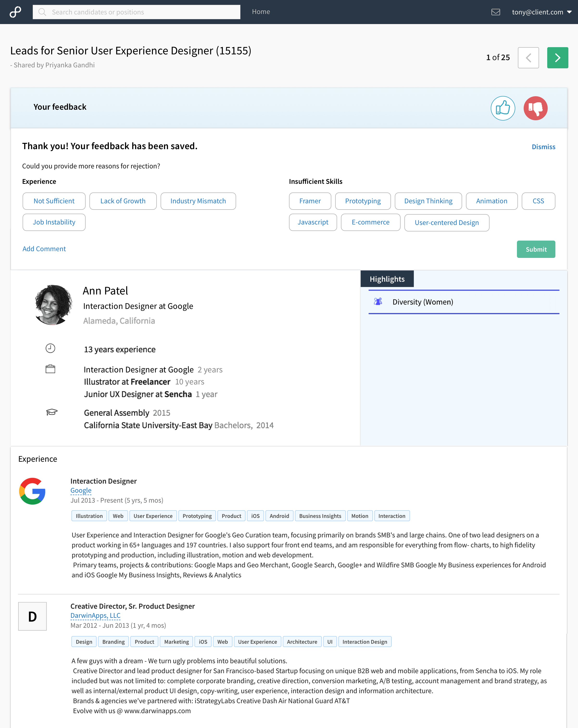Screen dimensions: 578x728
Task: Toggle the Not Sufficient reason
Action: click(54, 201)
